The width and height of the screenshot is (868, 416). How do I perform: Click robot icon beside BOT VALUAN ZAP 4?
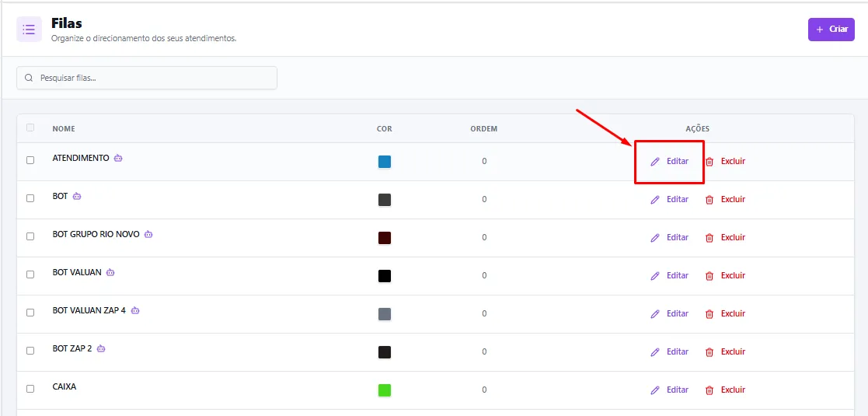point(135,310)
